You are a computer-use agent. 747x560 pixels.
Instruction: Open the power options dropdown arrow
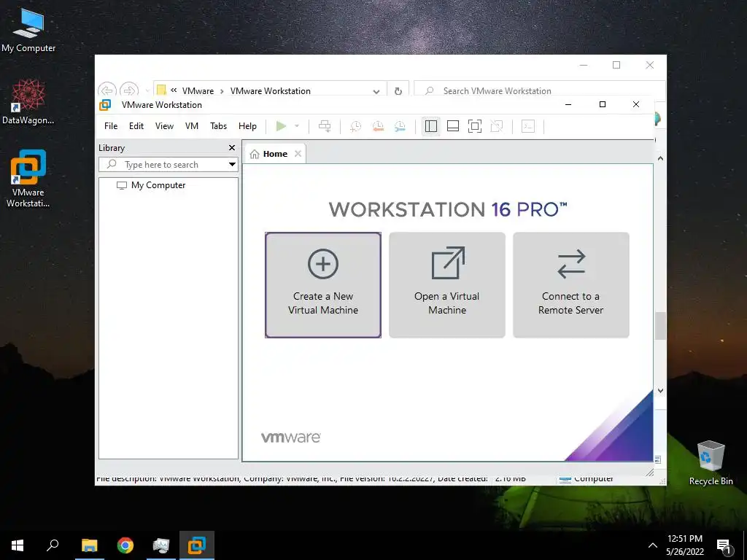point(297,126)
